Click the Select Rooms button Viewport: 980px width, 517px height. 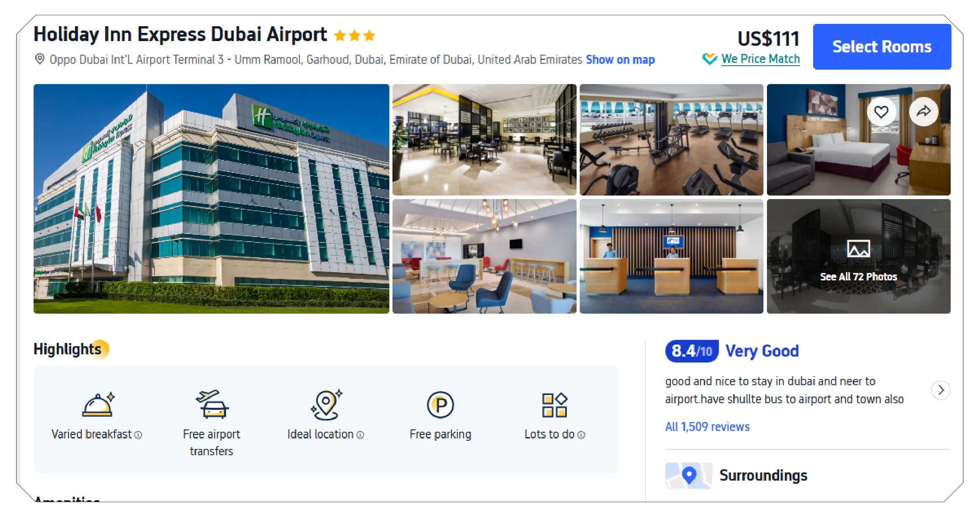[x=882, y=47]
